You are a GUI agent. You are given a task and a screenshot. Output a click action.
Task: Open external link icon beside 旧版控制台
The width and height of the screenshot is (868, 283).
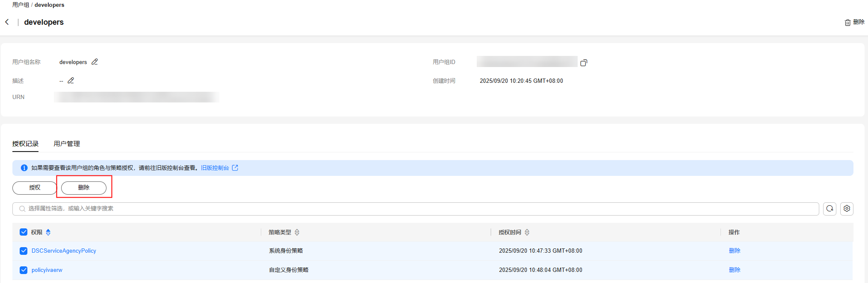pos(235,168)
